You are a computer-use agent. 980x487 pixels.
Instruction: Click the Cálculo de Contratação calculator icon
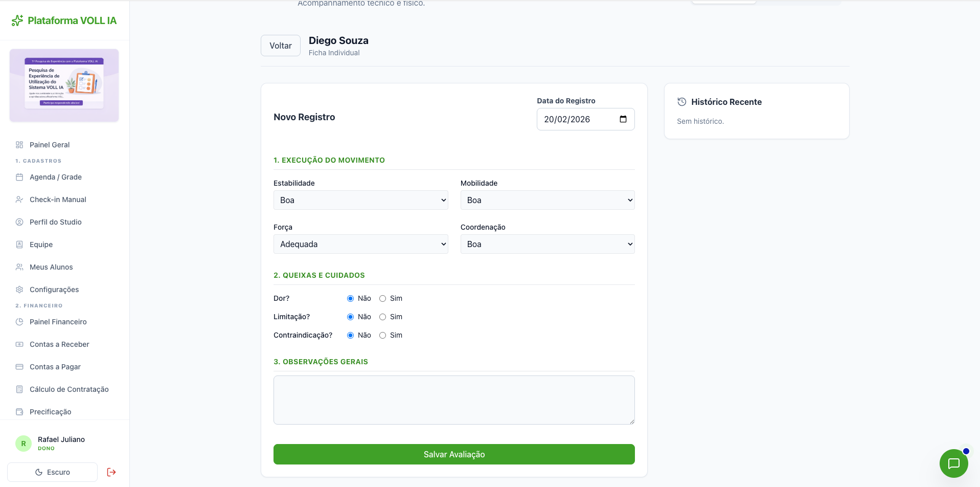pos(19,389)
